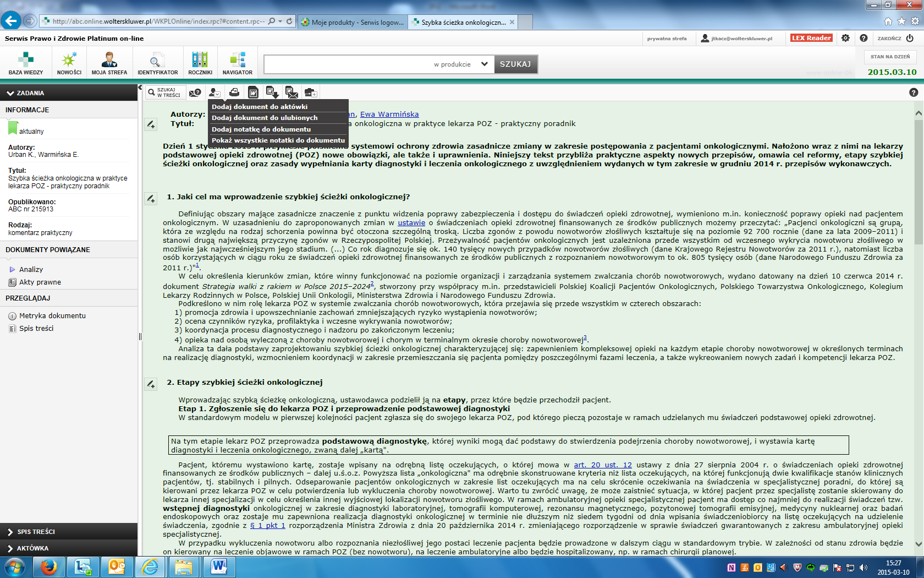Open Roczniki yearbooks
The width and height of the screenshot is (924, 578).
point(200,63)
